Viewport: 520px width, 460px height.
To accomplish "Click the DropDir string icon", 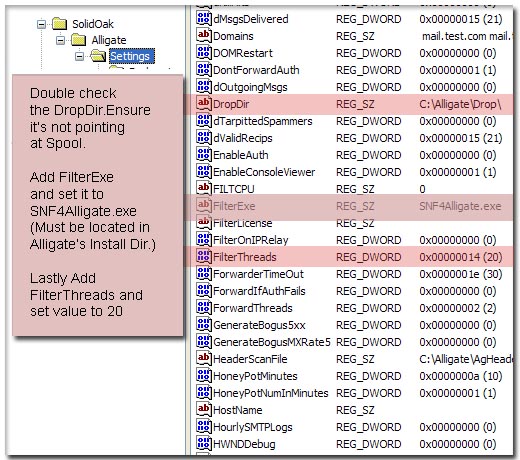I will coord(204,103).
